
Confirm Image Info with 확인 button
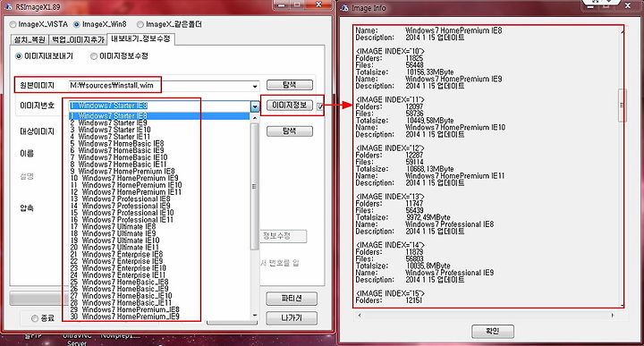click(493, 331)
